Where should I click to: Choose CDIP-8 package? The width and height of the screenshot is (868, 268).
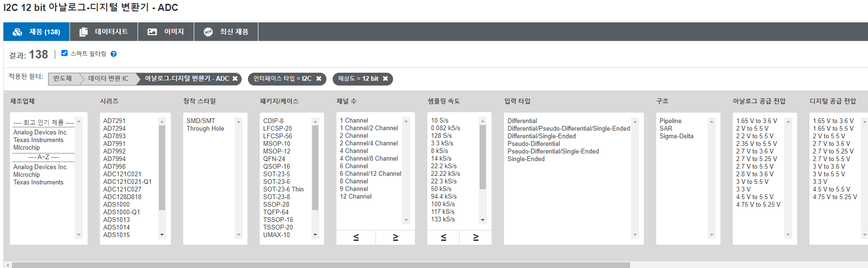(x=273, y=121)
